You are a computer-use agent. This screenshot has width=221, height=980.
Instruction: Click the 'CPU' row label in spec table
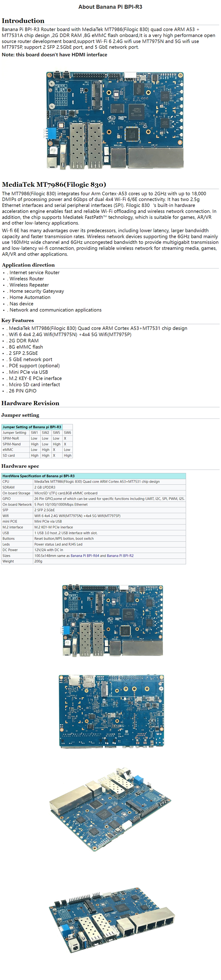tap(17, 482)
